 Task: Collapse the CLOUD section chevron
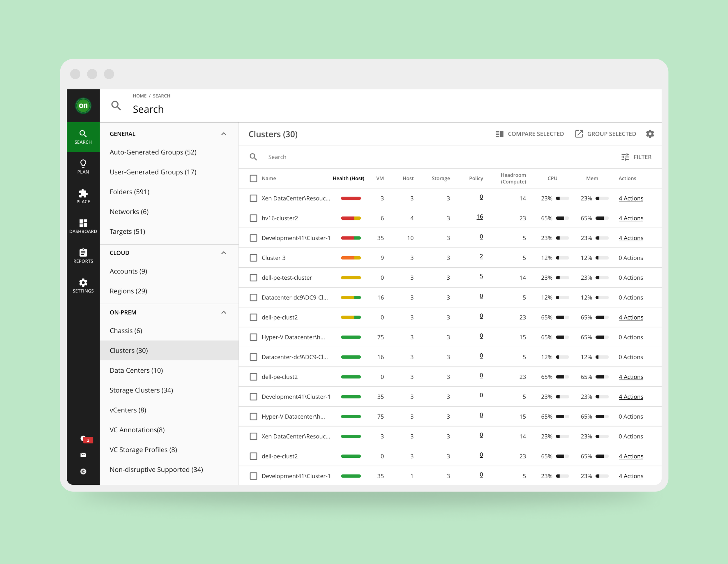tap(224, 253)
